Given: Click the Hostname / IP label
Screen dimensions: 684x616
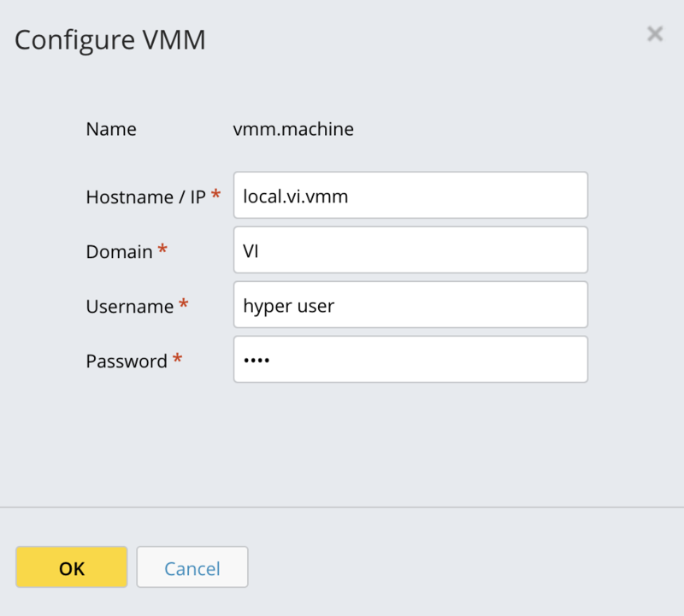Looking at the screenshot, I should [145, 197].
